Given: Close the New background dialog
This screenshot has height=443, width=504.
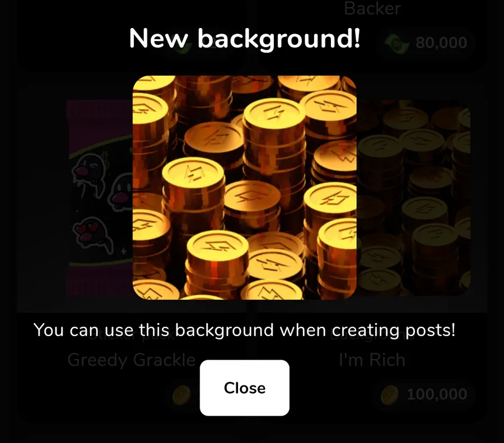Looking at the screenshot, I should point(244,388).
